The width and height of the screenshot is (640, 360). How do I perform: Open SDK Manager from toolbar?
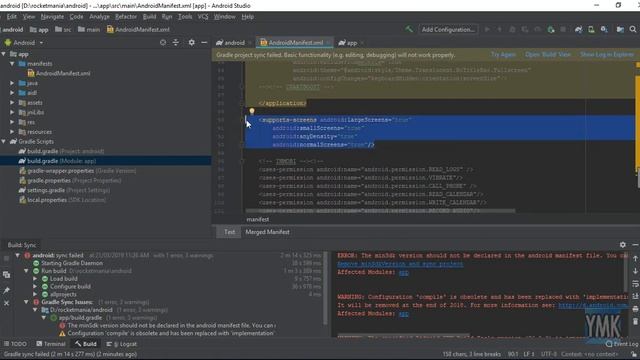click(604, 29)
